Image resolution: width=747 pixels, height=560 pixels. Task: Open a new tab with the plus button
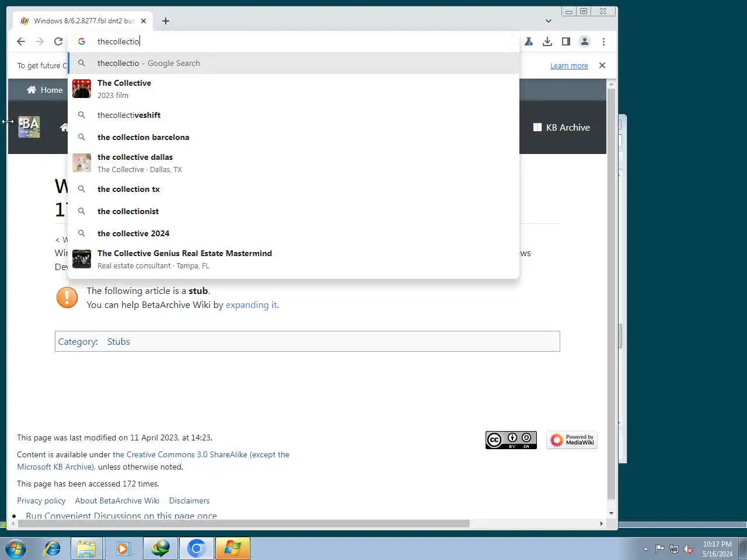click(166, 21)
